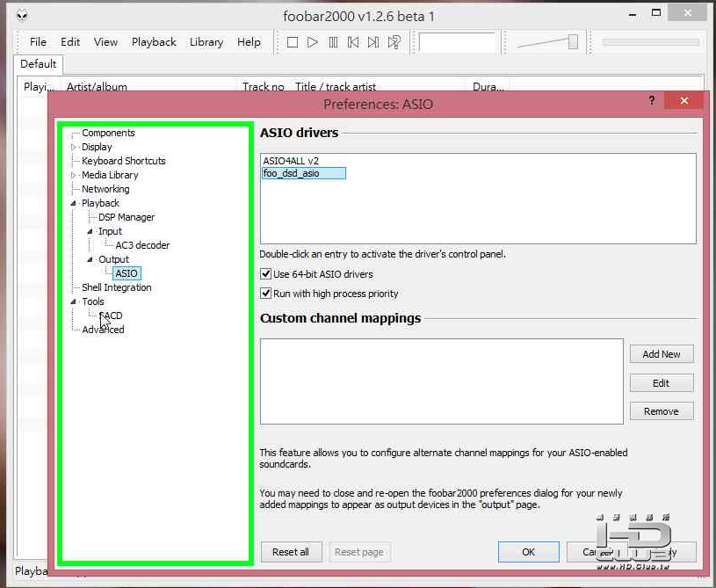Image resolution: width=716 pixels, height=588 pixels.
Task: Open the Edit menu
Action: 70,42
